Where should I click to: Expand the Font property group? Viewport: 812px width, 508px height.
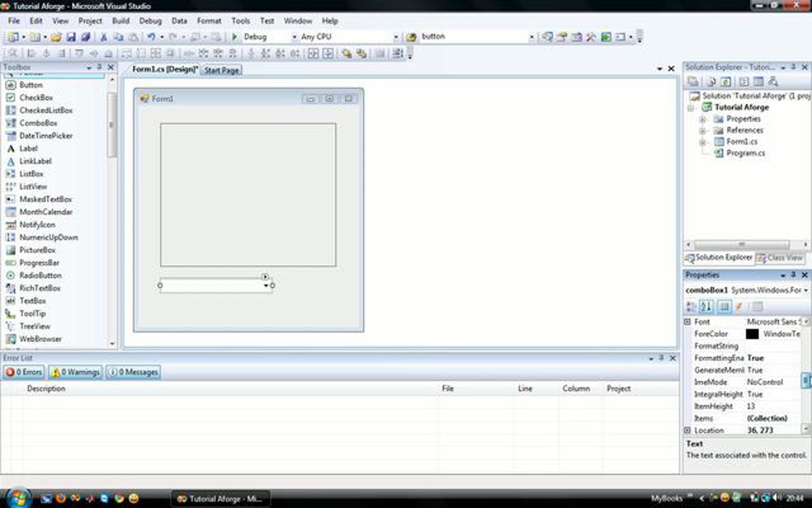tap(687, 322)
